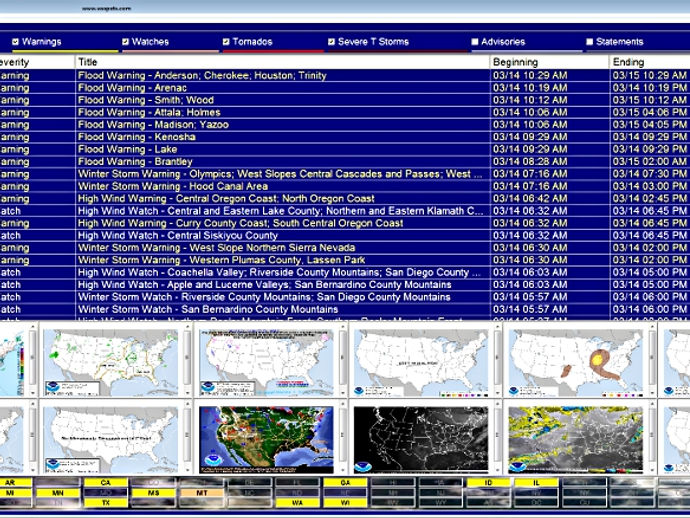Select row 'High Wind Watch - Apple and Lucerne Valleys'
Image resolution: width=690 pixels, height=518 pixels.
point(345,285)
